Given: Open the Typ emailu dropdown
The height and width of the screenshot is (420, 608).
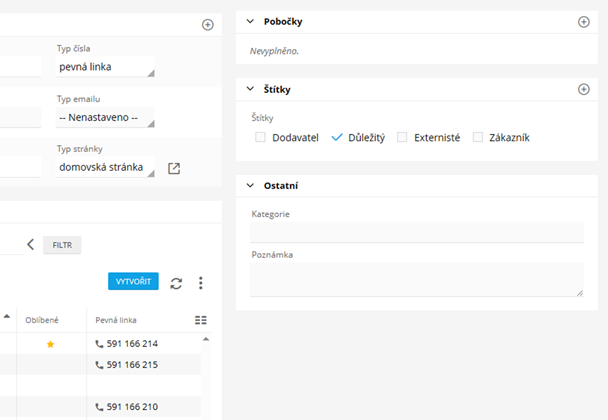Looking at the screenshot, I should (x=106, y=118).
